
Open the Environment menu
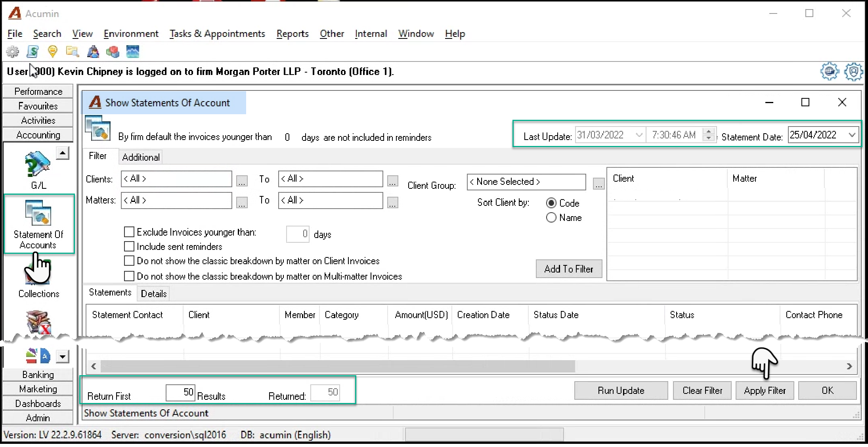pyautogui.click(x=131, y=34)
